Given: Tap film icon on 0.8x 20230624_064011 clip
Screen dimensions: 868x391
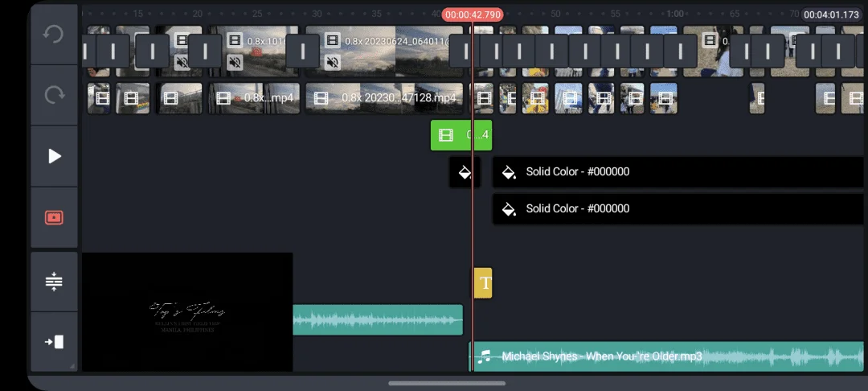Looking at the screenshot, I should click(332, 40).
